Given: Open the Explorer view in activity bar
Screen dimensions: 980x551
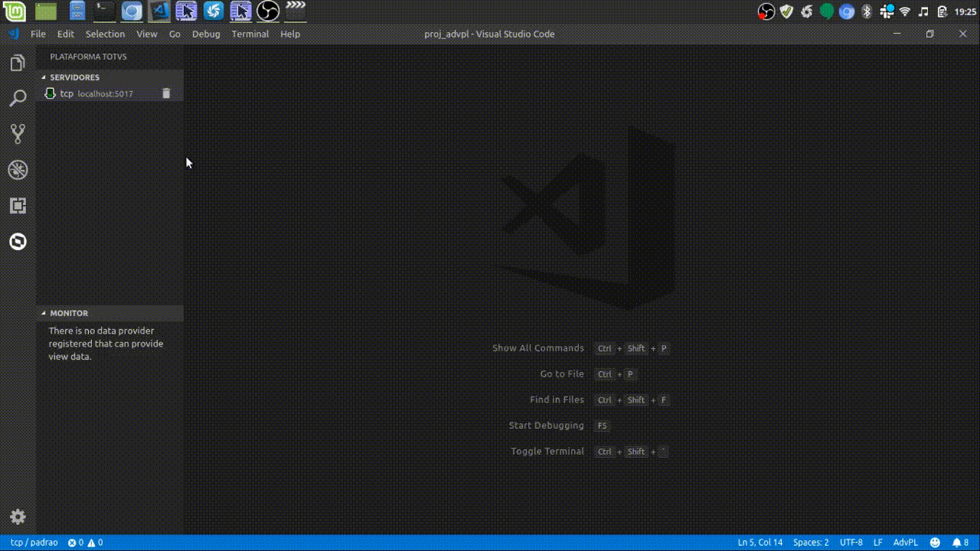Looking at the screenshot, I should point(18,63).
